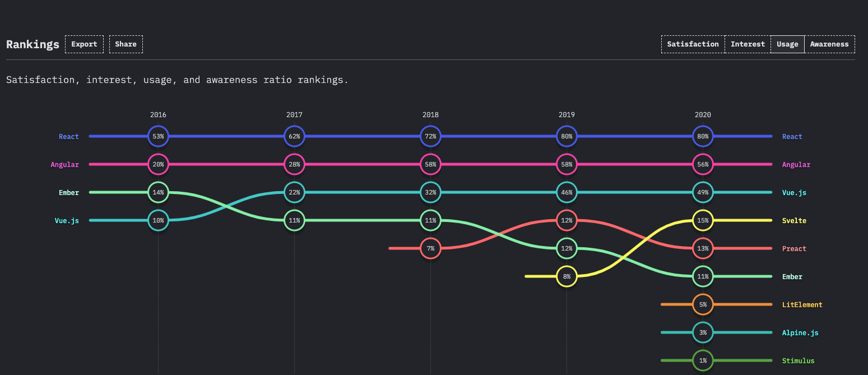The image size is (868, 375).
Task: Select the Alpine.js label
Action: 800,332
